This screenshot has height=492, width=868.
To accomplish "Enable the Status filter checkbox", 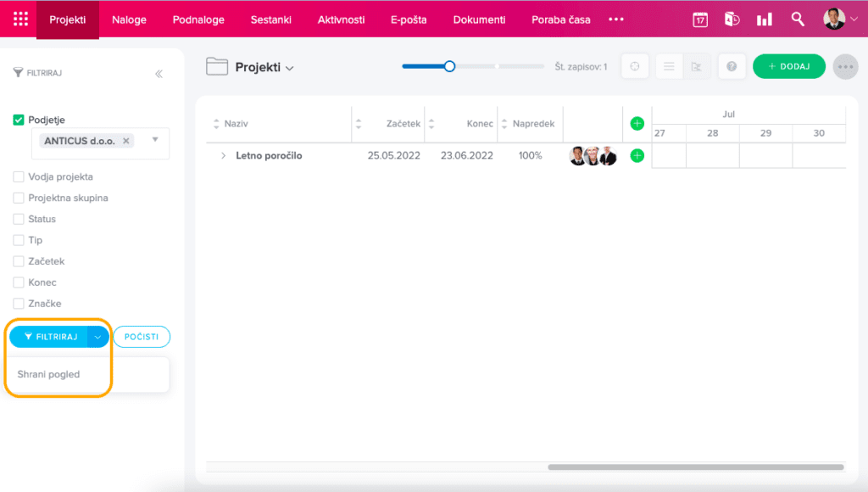I will tap(19, 219).
